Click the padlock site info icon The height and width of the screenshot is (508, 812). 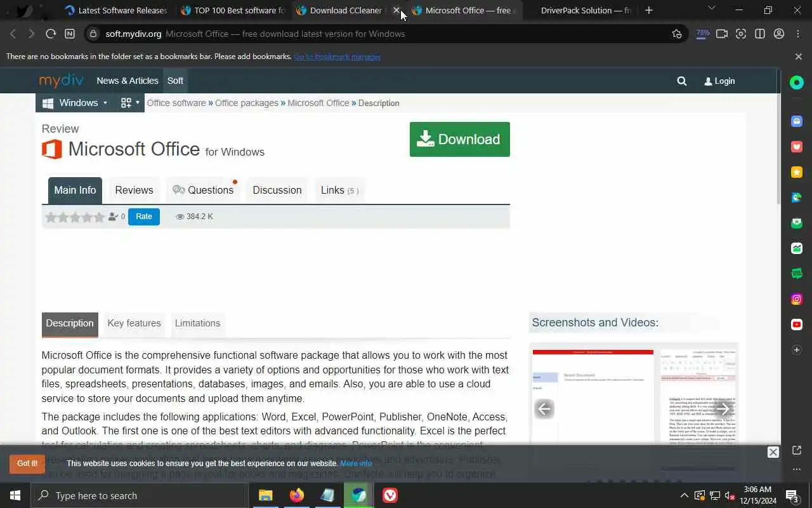93,34
